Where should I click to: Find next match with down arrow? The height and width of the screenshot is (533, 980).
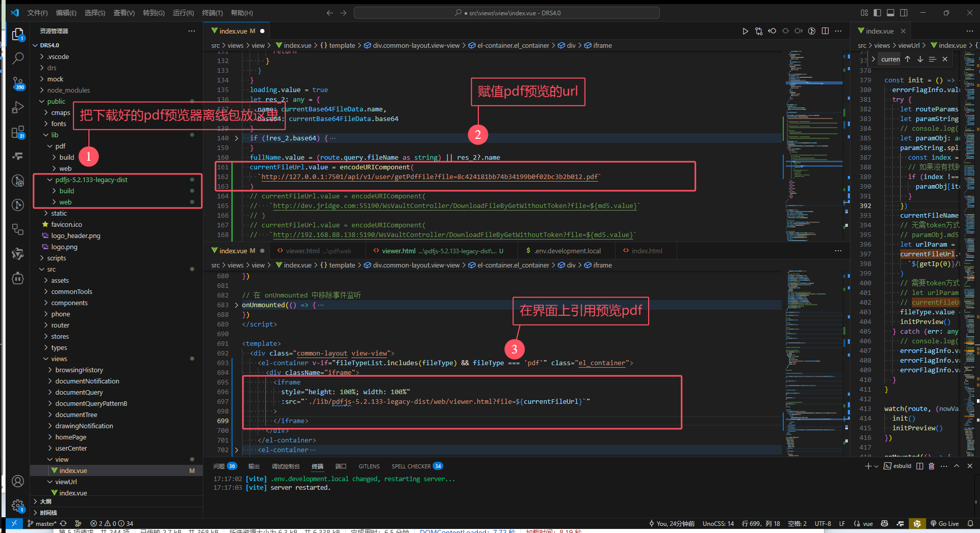(920, 59)
